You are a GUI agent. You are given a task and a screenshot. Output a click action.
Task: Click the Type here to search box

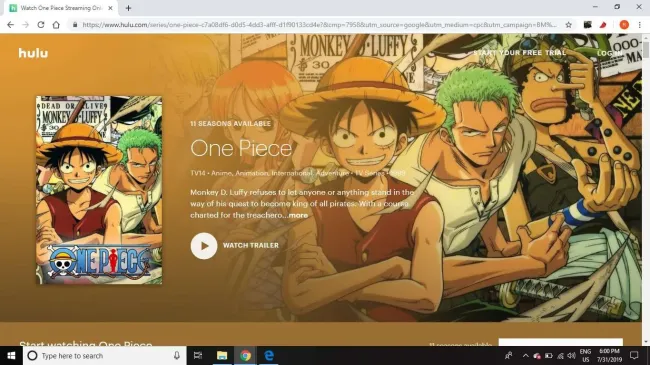coord(104,355)
